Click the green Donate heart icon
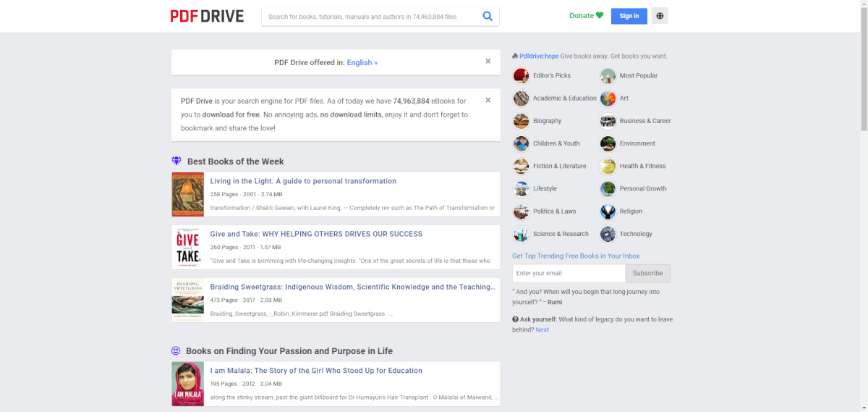The width and height of the screenshot is (868, 412). (x=599, y=16)
